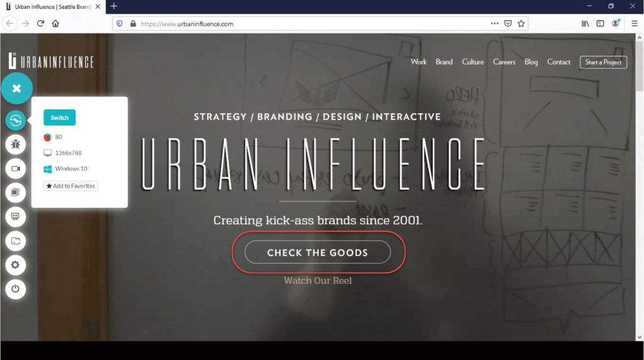This screenshot has width=644, height=360.
Task: Select the Firefox 80 browser entry
Action: (53, 137)
